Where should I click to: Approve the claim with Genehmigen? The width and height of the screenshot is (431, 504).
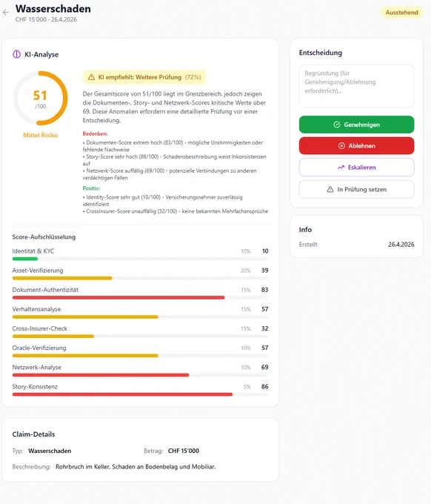coord(356,125)
